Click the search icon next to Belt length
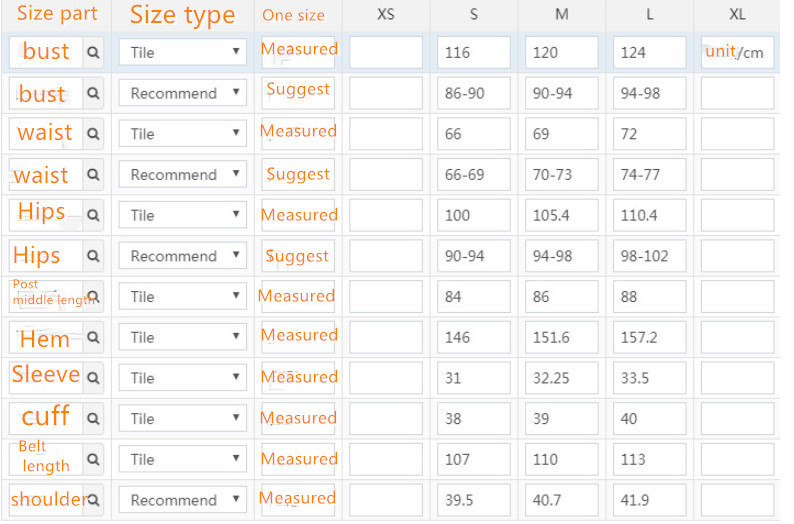The width and height of the screenshot is (794, 524). [x=93, y=459]
